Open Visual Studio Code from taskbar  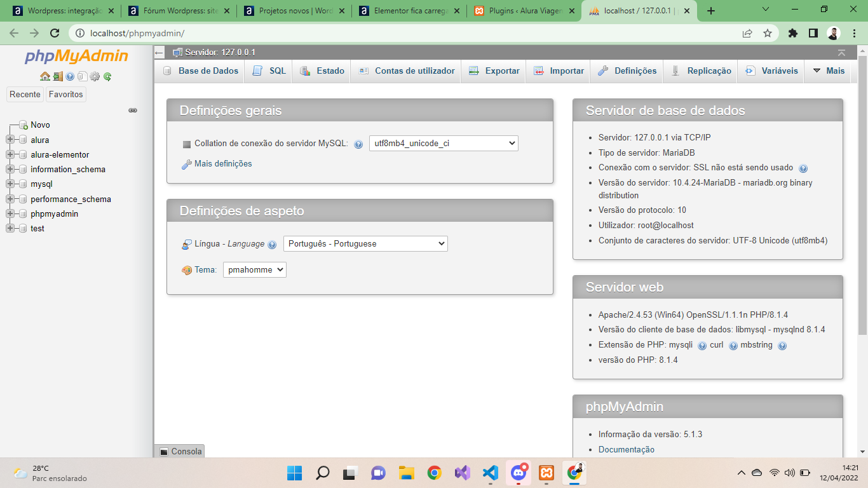pos(490,473)
